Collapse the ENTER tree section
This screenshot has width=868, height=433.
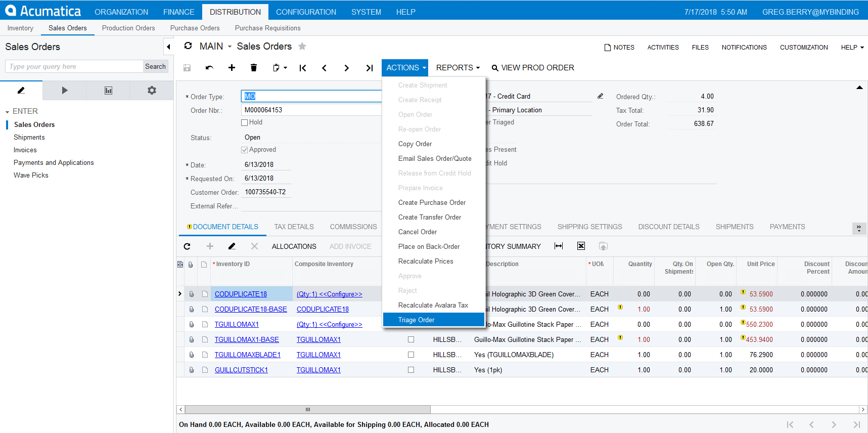coord(8,112)
